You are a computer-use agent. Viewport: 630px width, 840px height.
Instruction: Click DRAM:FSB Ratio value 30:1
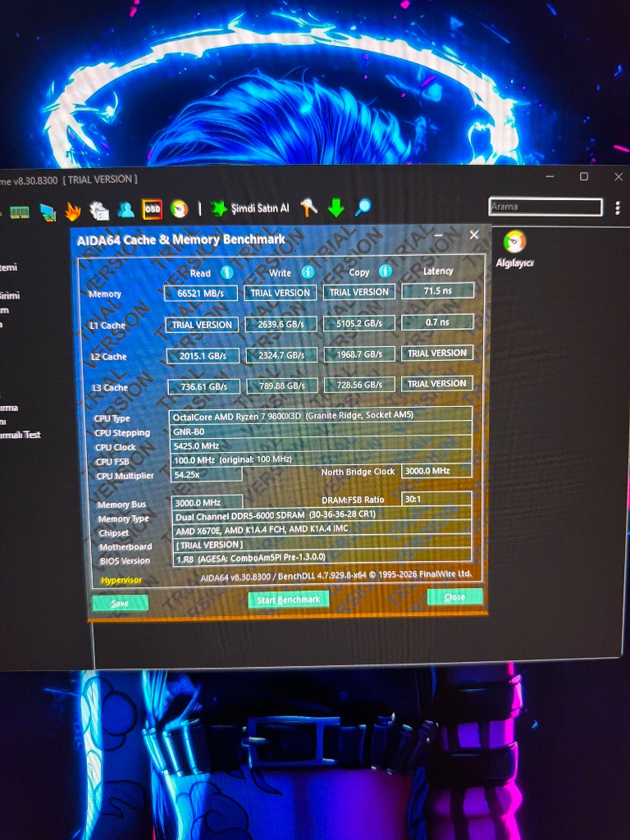(x=436, y=499)
